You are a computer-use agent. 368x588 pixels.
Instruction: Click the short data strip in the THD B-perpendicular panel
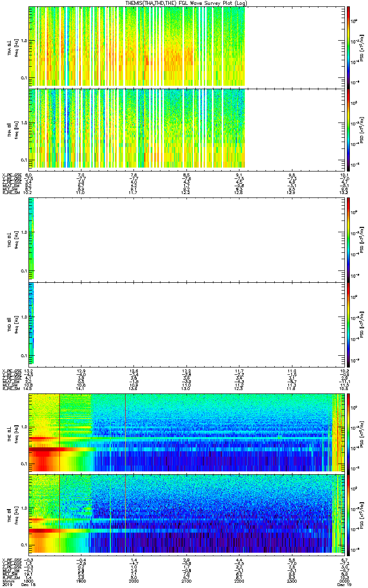[x=31, y=239]
